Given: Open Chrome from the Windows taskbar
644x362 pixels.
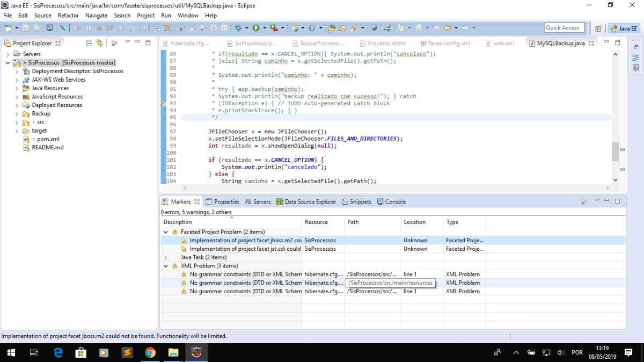Looking at the screenshot, I should click(150, 352).
